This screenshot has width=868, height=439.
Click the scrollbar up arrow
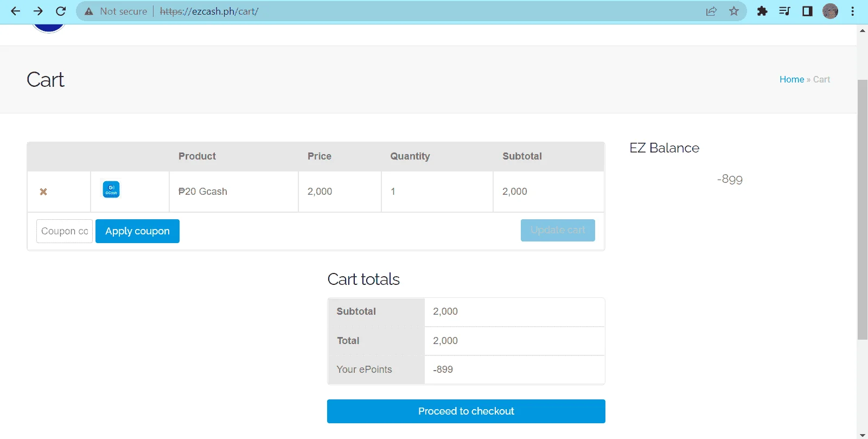click(x=863, y=30)
